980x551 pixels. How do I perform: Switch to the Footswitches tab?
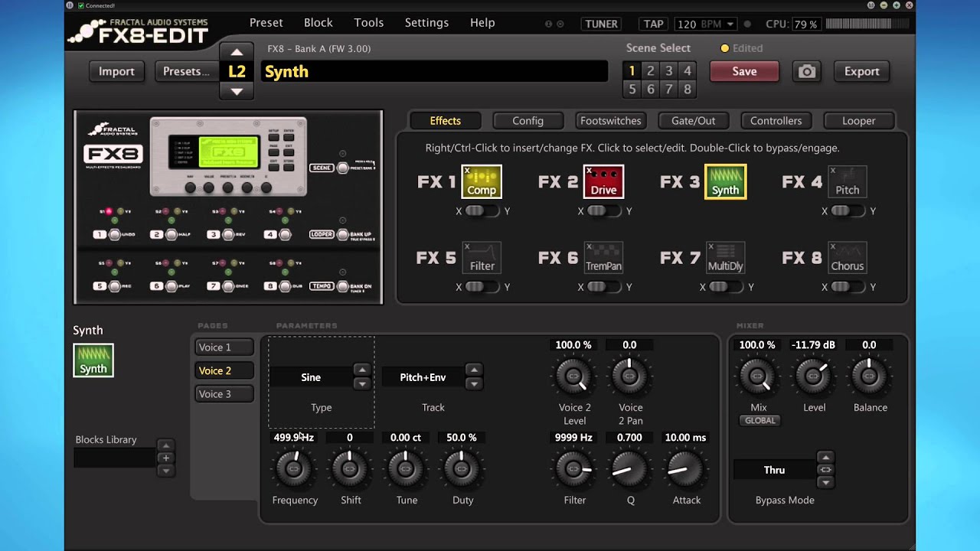coord(611,121)
